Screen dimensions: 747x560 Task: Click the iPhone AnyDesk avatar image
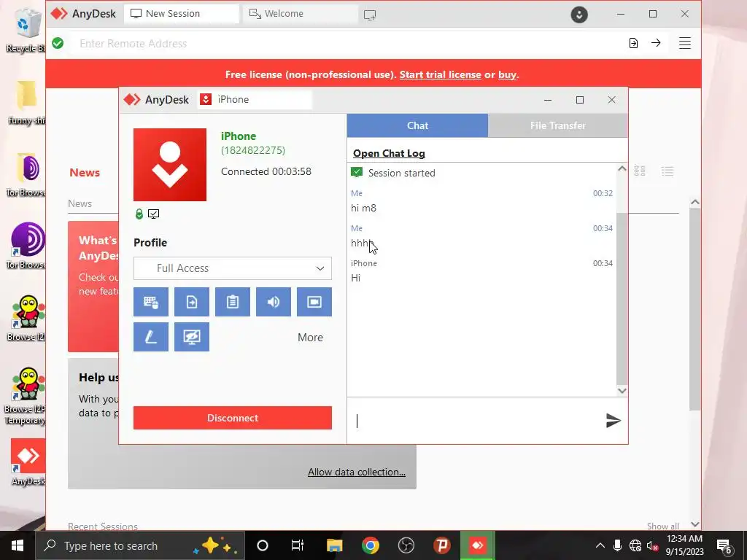pyautogui.click(x=169, y=165)
